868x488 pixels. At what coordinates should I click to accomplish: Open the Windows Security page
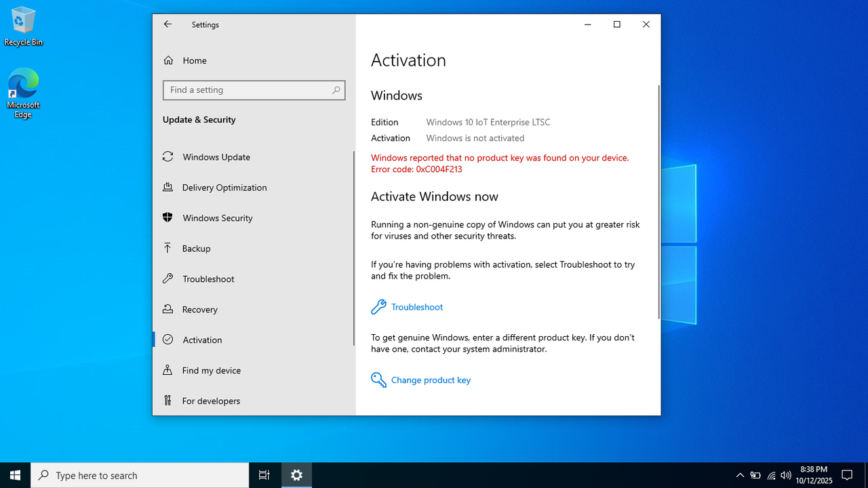254,218
